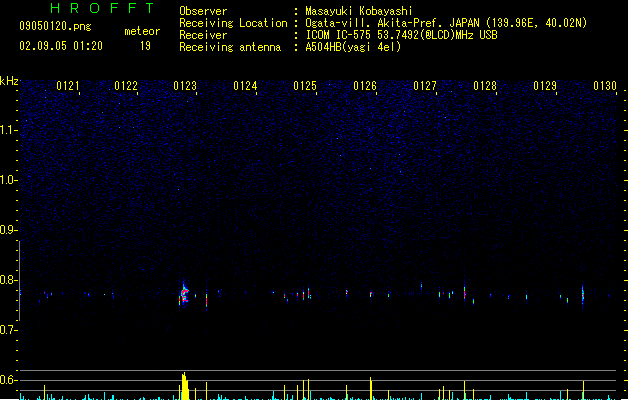Click the Observer label
Viewport: 629px width, 400px height.
tap(203, 11)
